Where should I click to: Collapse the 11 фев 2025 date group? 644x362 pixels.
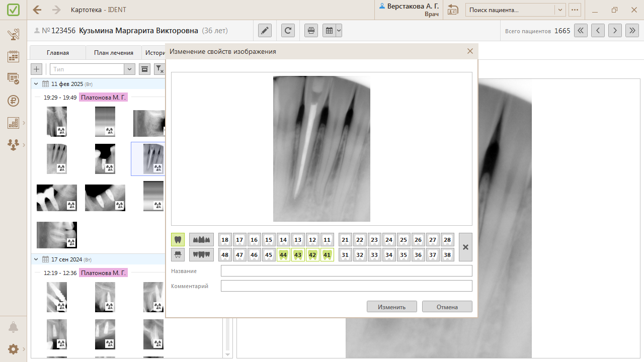pos(36,84)
